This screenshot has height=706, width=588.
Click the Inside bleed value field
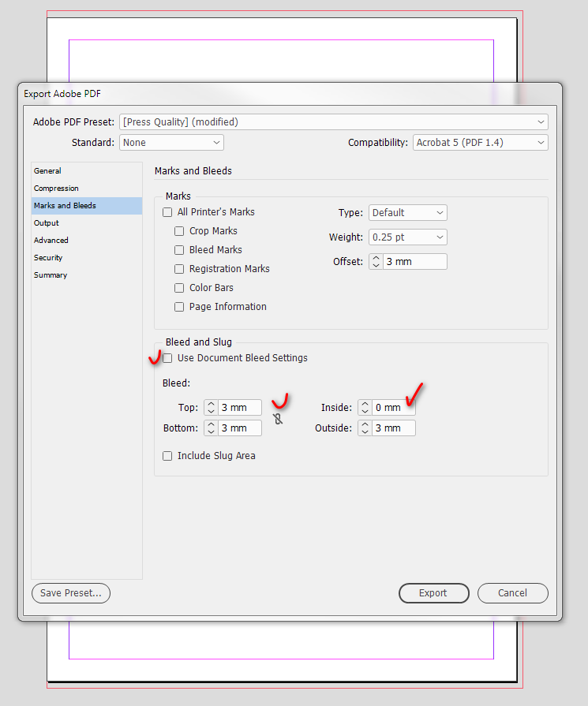tap(394, 408)
